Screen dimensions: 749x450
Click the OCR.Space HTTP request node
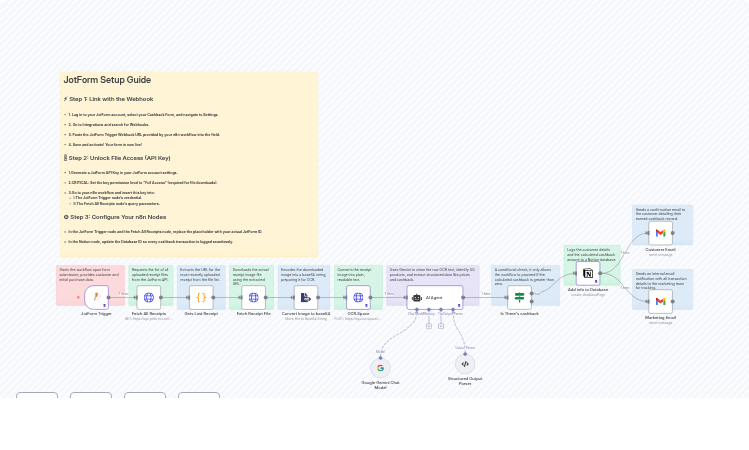coord(358,297)
